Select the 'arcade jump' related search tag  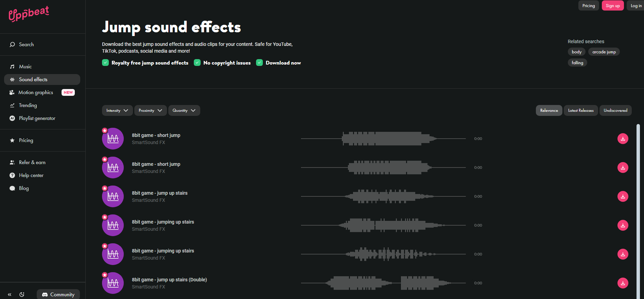[604, 52]
